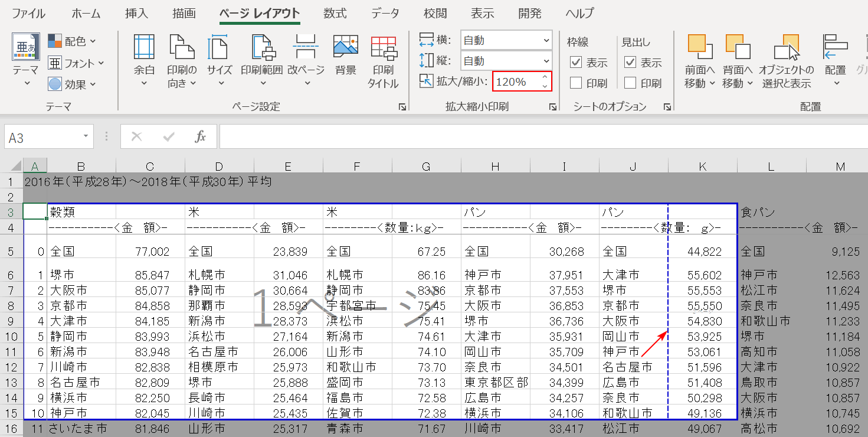Toggle 見出し 表示 headings view checkbox
Image resolution: width=868 pixels, height=437 pixels.
(630, 63)
